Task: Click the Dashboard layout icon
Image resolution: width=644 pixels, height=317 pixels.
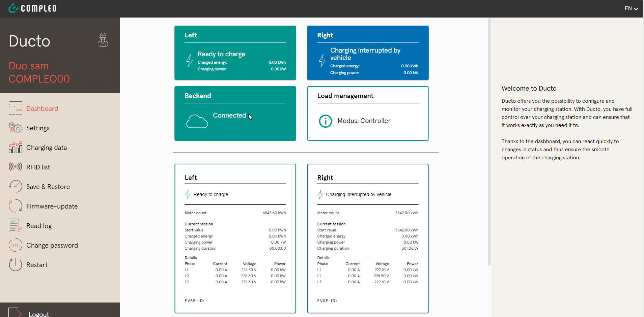Action: pyautogui.click(x=16, y=108)
